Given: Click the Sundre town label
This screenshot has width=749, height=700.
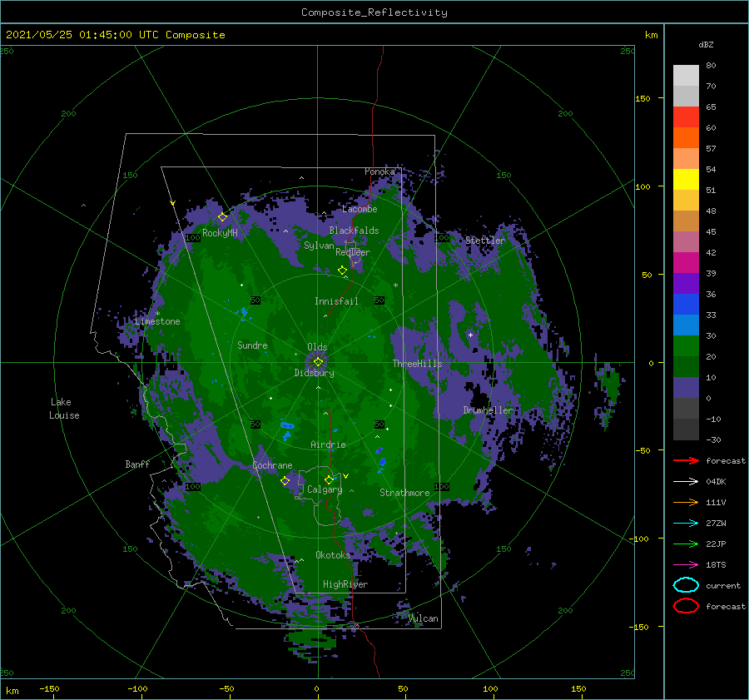Looking at the screenshot, I should pyautogui.click(x=252, y=345).
